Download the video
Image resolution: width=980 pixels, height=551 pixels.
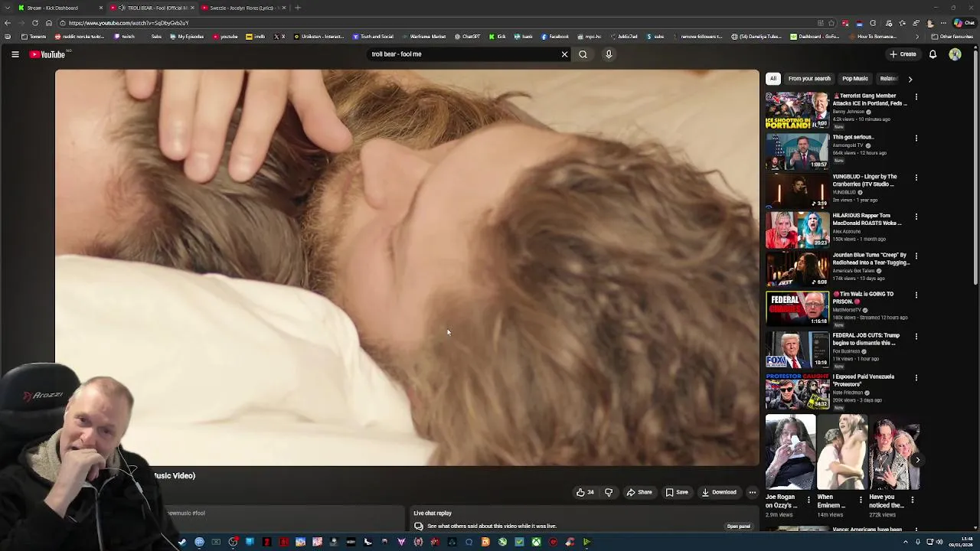click(x=719, y=492)
